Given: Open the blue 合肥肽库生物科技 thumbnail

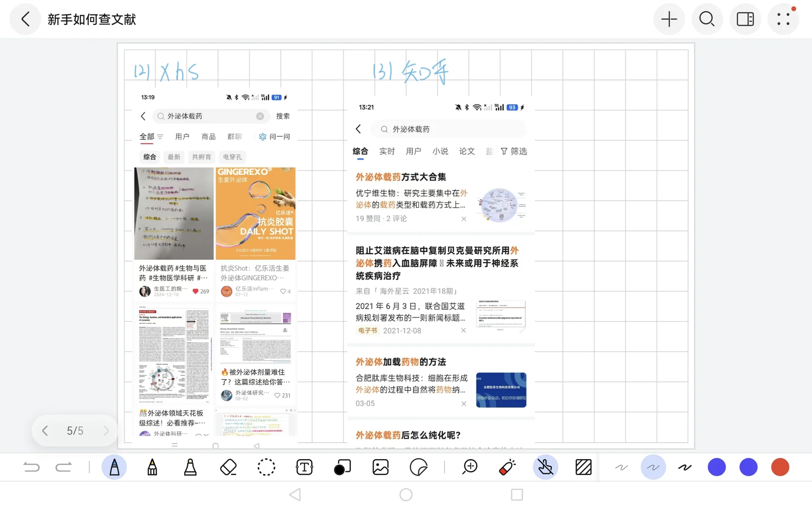Looking at the screenshot, I should click(501, 390).
